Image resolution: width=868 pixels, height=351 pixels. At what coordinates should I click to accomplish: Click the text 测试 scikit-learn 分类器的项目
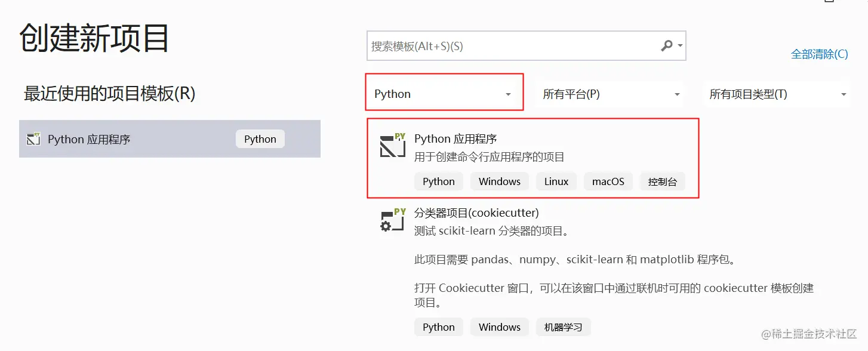492,231
